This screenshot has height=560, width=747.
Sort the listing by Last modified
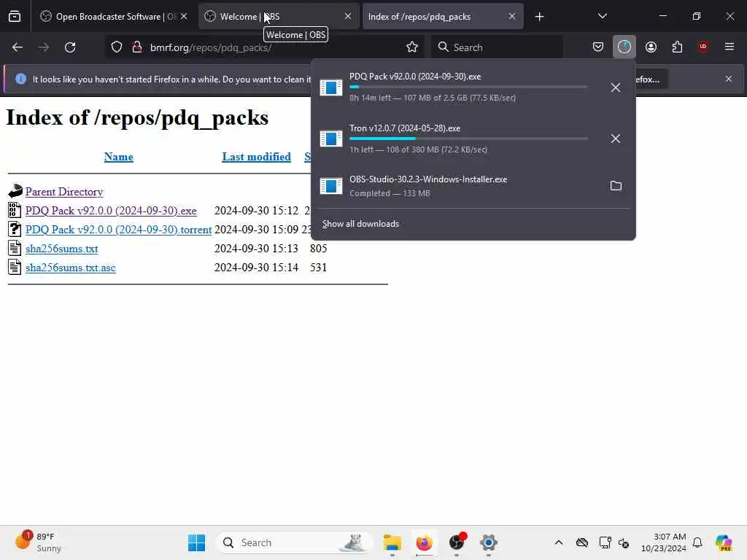[256, 157]
